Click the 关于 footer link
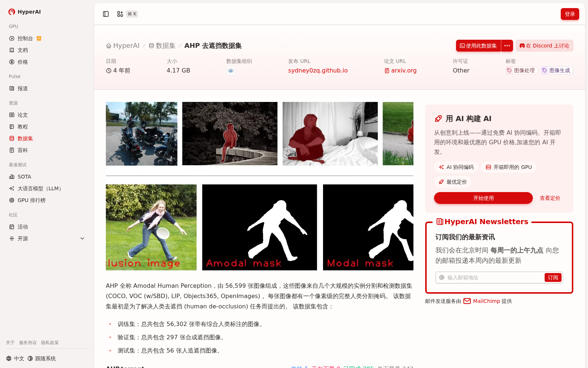 [x=10, y=343]
